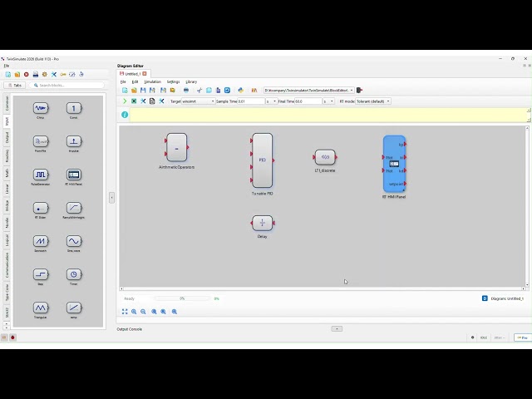This screenshot has width=532, height=399.
Task: Open the Settings menu
Action: [173, 81]
